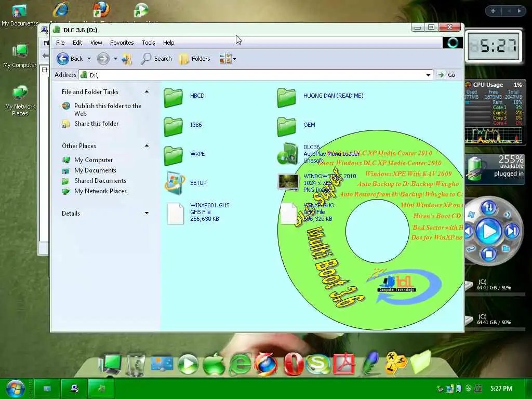Open the Help menu

[169, 43]
